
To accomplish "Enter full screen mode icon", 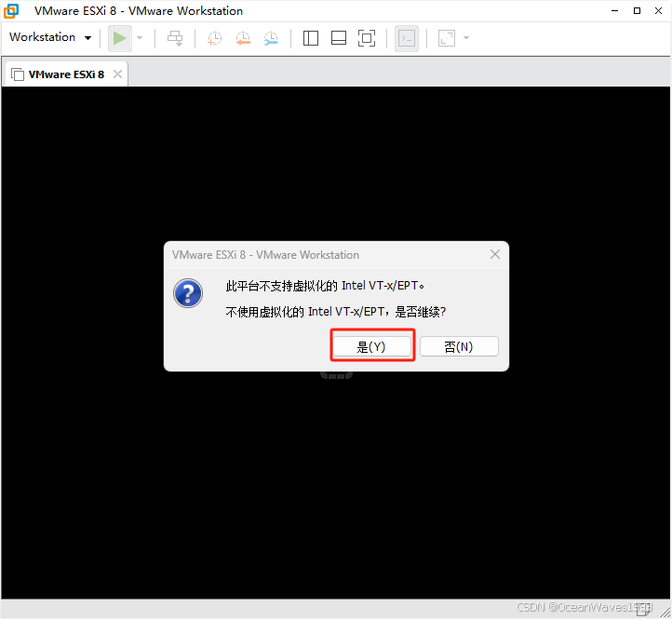I will [x=367, y=38].
